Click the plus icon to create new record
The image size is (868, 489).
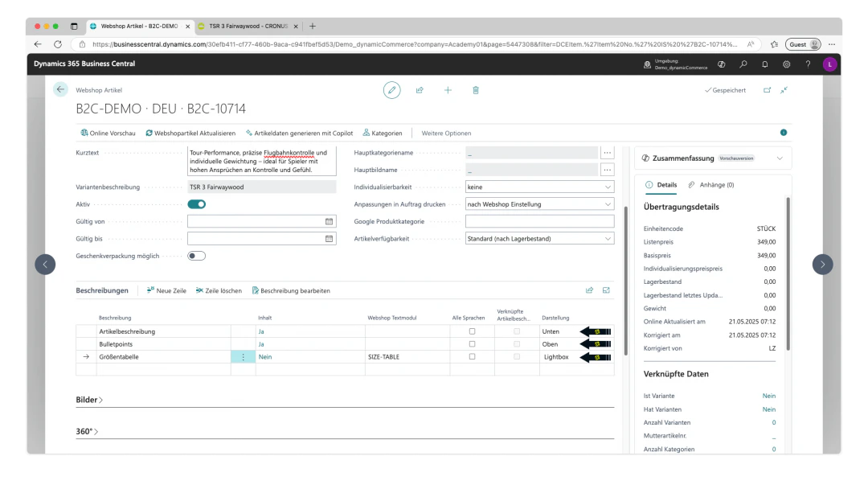point(448,90)
